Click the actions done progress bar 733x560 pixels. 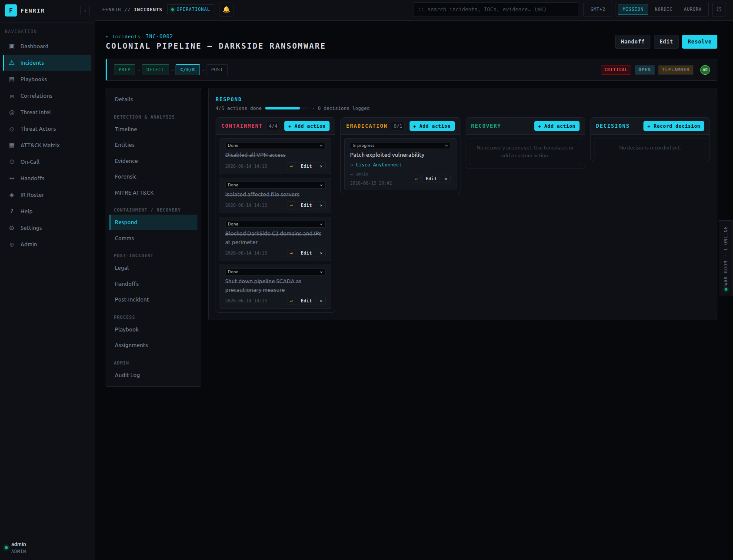(287, 108)
